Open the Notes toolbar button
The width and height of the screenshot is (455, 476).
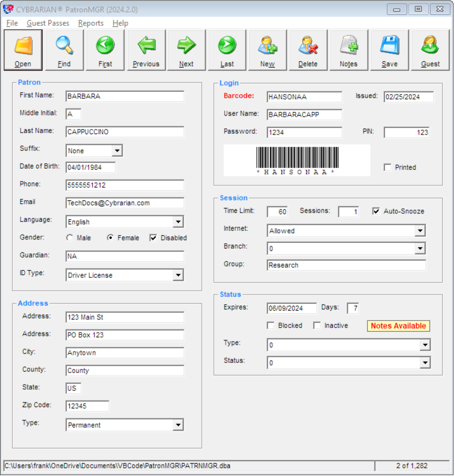349,50
